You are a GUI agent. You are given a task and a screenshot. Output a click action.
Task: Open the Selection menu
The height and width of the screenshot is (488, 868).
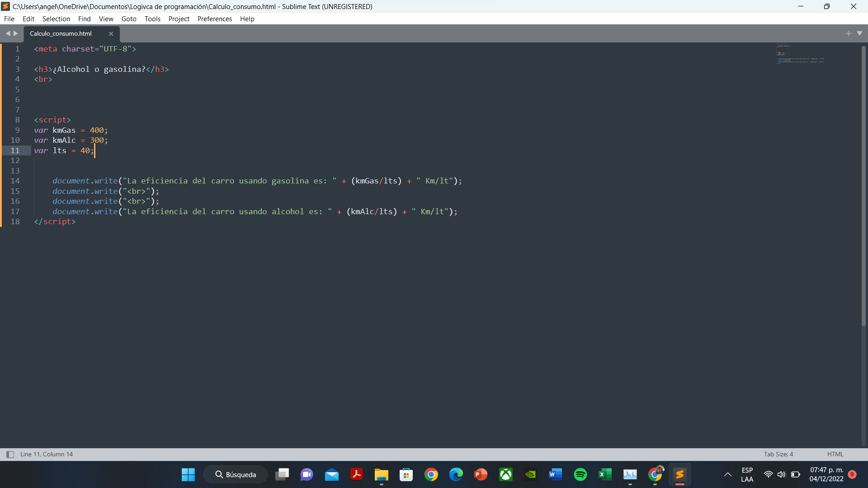pyautogui.click(x=56, y=19)
